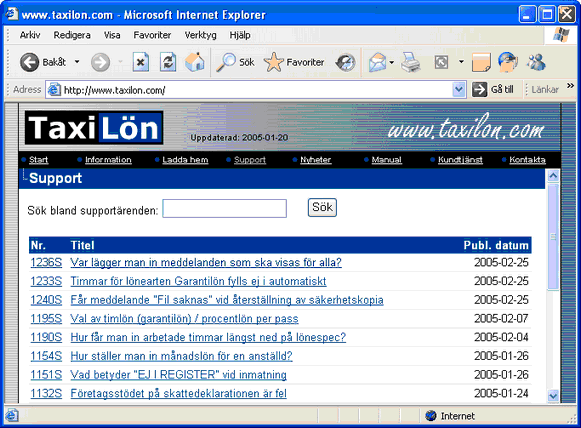Open 'Hur ställer man in månadslön' article
The height and width of the screenshot is (428, 581).
pos(181,356)
